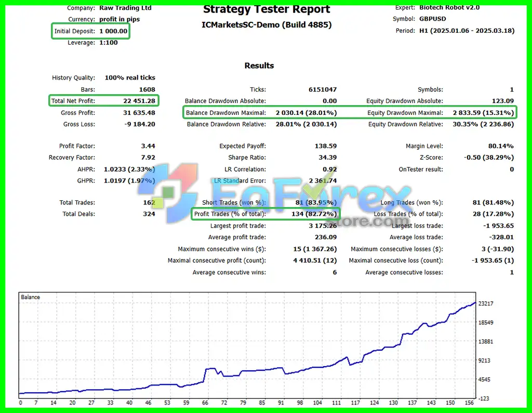
Task: Click Initial Deposit value "1 000.00"
Action: 113,31
